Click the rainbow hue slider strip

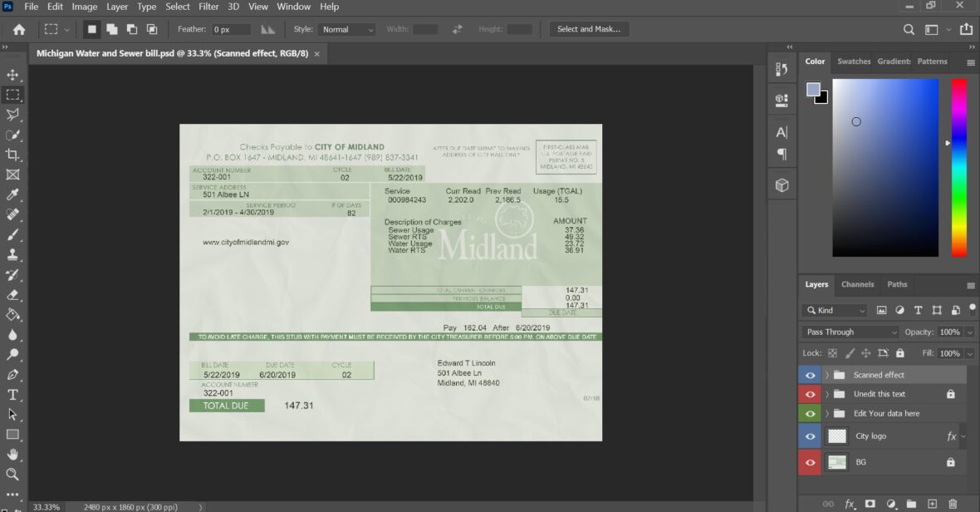[958, 166]
